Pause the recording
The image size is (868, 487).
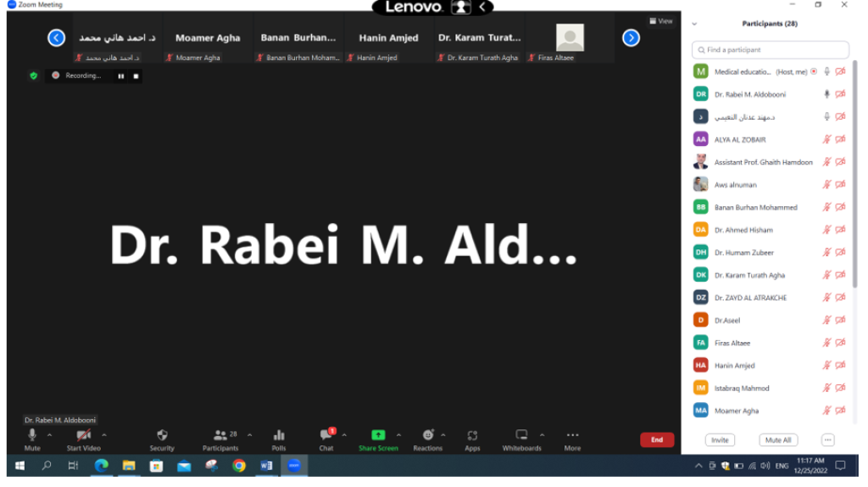point(120,76)
